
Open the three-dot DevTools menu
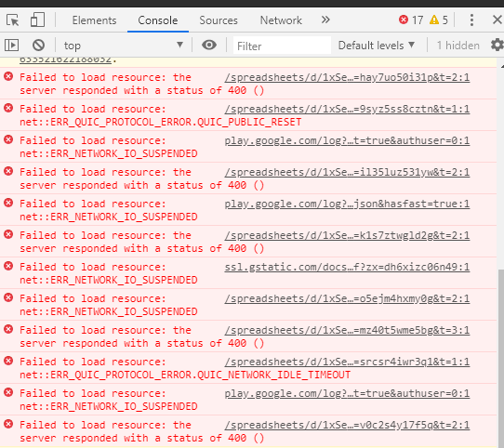click(471, 20)
